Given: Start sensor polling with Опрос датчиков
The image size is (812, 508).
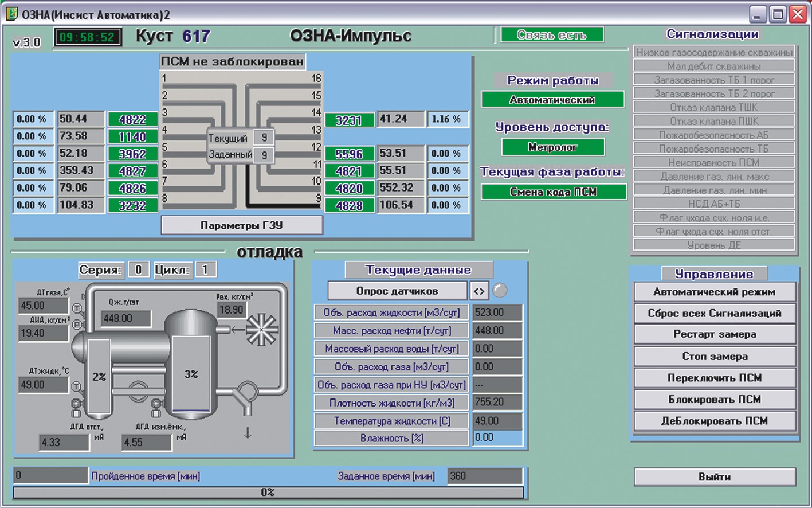Looking at the screenshot, I should tap(397, 291).
